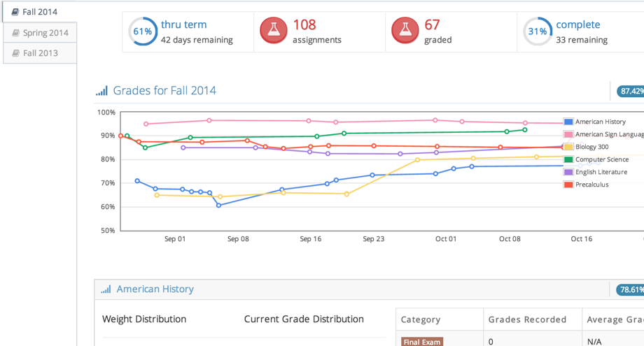
Task: Click the red flask icon beside 67 graded
Action: click(x=405, y=31)
